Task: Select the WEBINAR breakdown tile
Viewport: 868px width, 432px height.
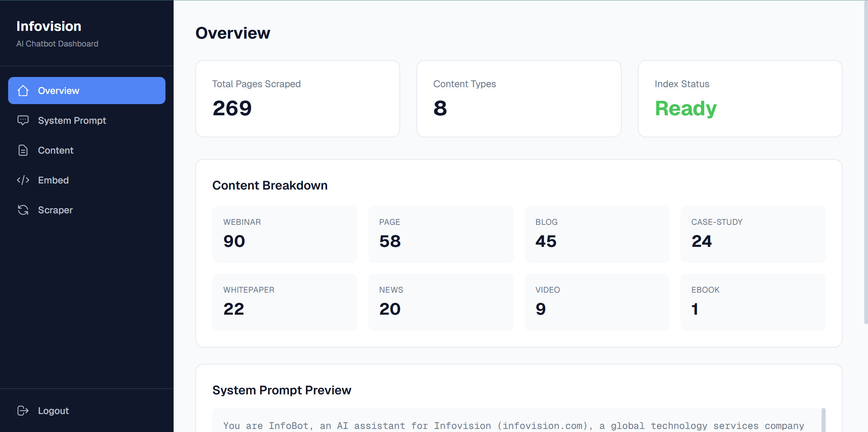Action: 284,234
